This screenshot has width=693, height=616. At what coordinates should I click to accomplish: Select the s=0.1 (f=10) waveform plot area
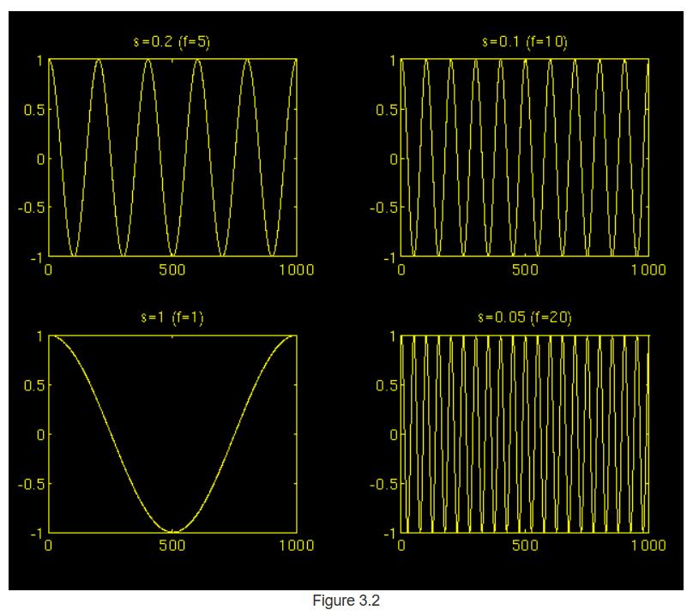(525, 157)
